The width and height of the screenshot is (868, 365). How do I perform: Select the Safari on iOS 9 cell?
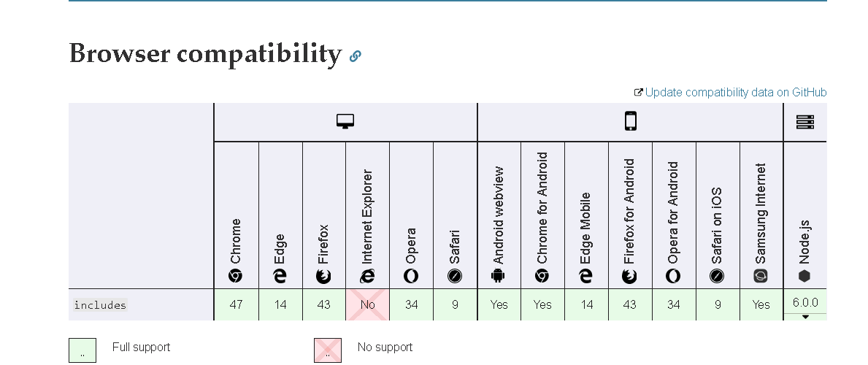pos(718,304)
